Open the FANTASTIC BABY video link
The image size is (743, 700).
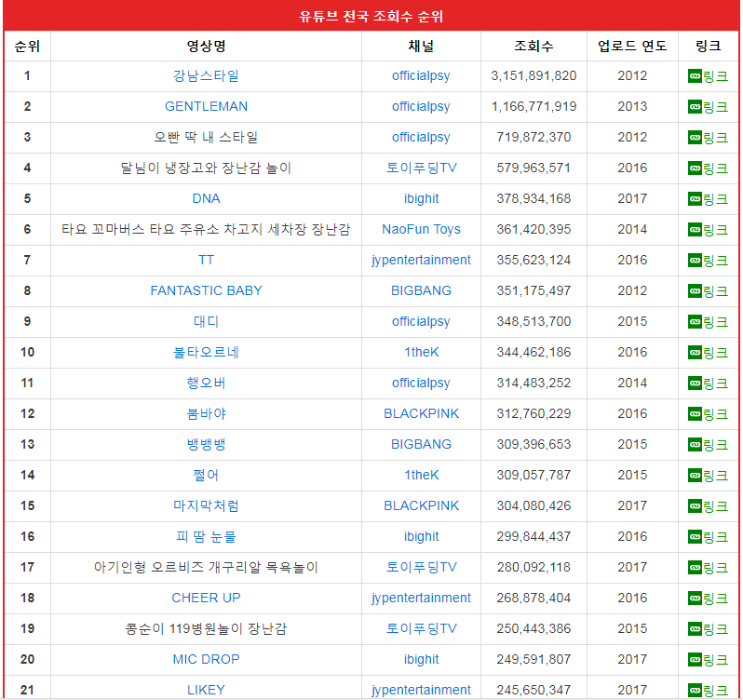pos(206,290)
